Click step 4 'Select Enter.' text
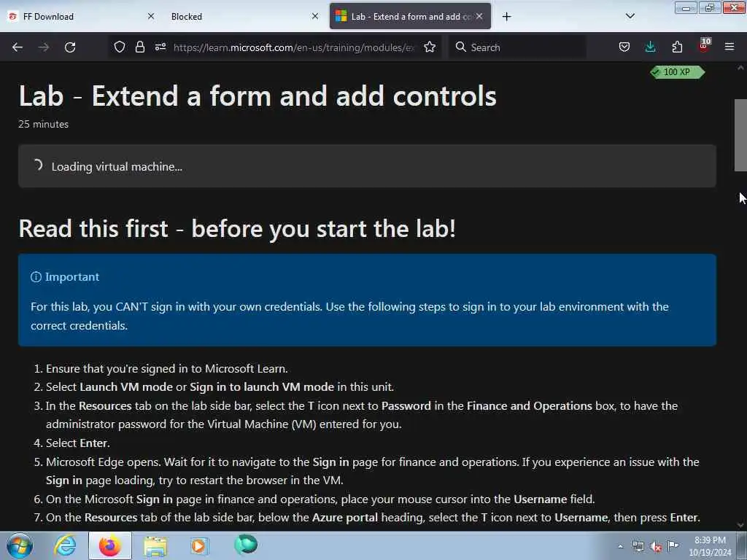The height and width of the screenshot is (560, 747). click(x=77, y=443)
